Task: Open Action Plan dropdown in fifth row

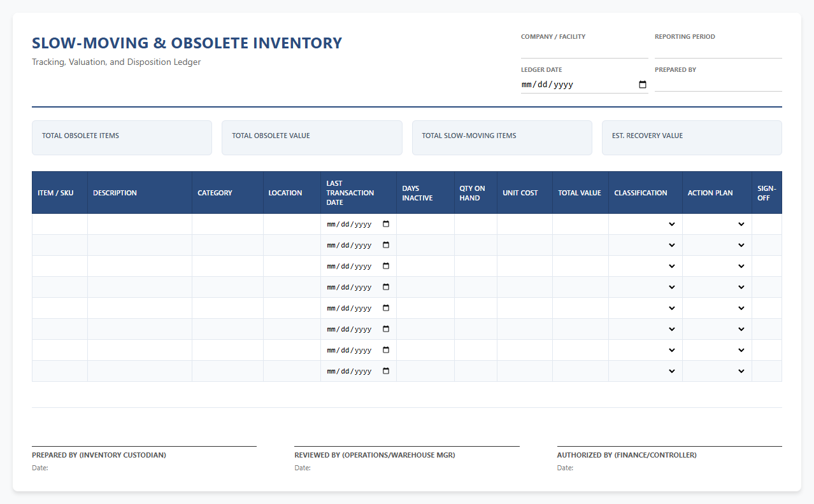Action: click(x=717, y=308)
